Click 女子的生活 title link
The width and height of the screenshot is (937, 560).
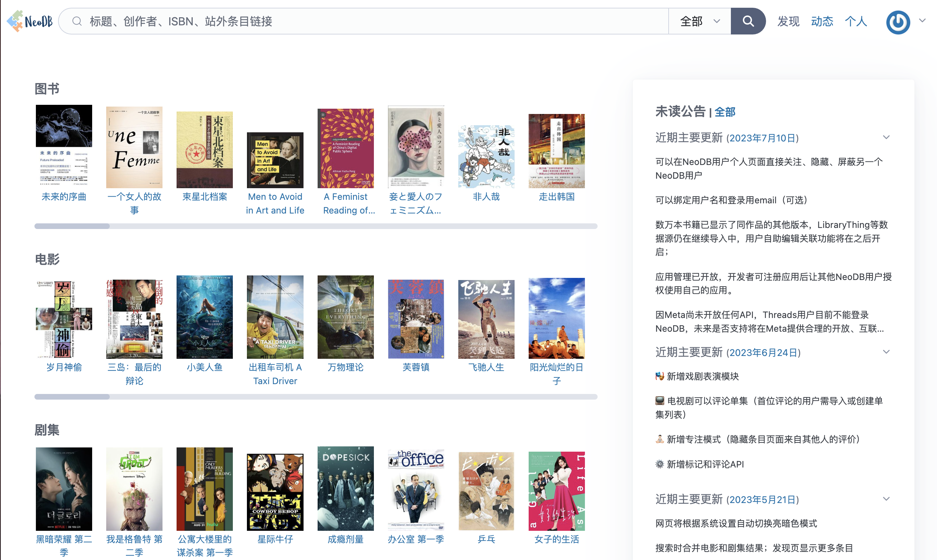[x=556, y=539]
